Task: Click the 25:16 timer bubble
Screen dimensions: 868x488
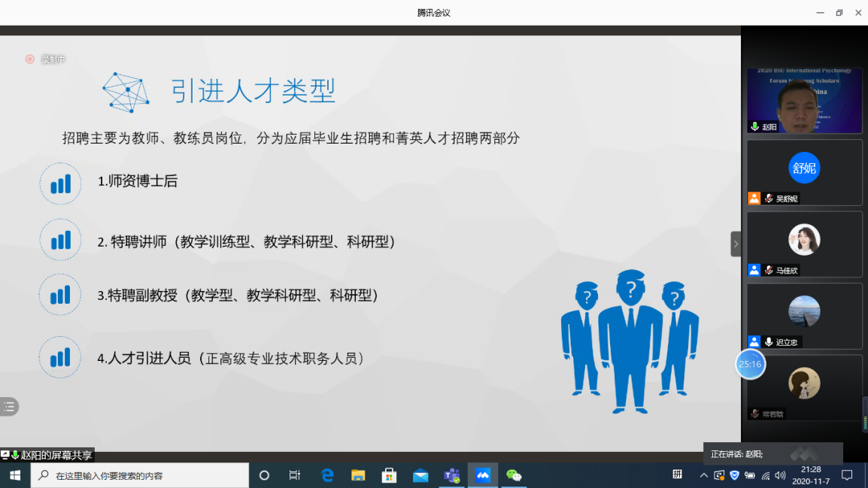Action: point(750,364)
